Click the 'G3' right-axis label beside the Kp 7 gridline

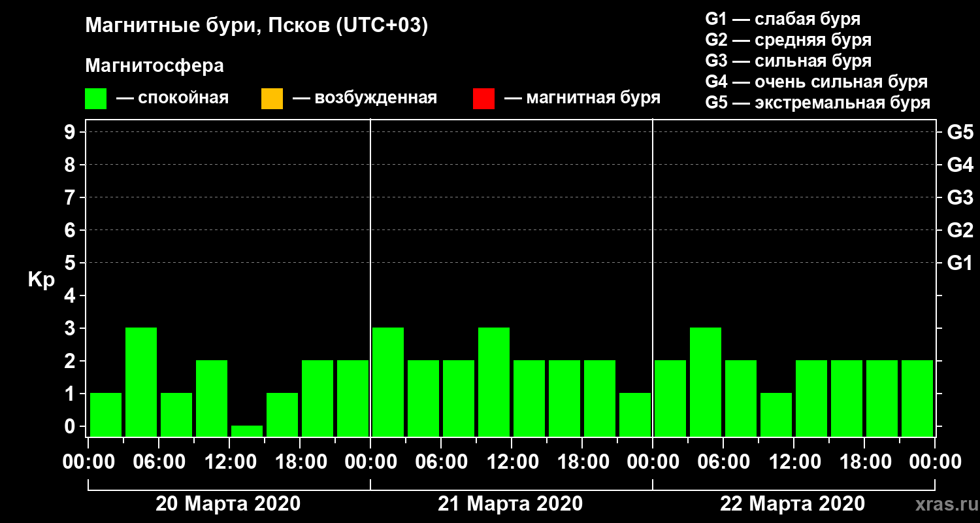[960, 197]
